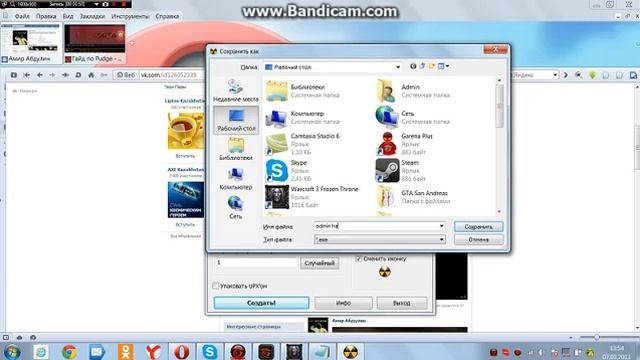Expand the Тип файла dropdown
Viewport: 640px width, 360px height.
pos(441,240)
